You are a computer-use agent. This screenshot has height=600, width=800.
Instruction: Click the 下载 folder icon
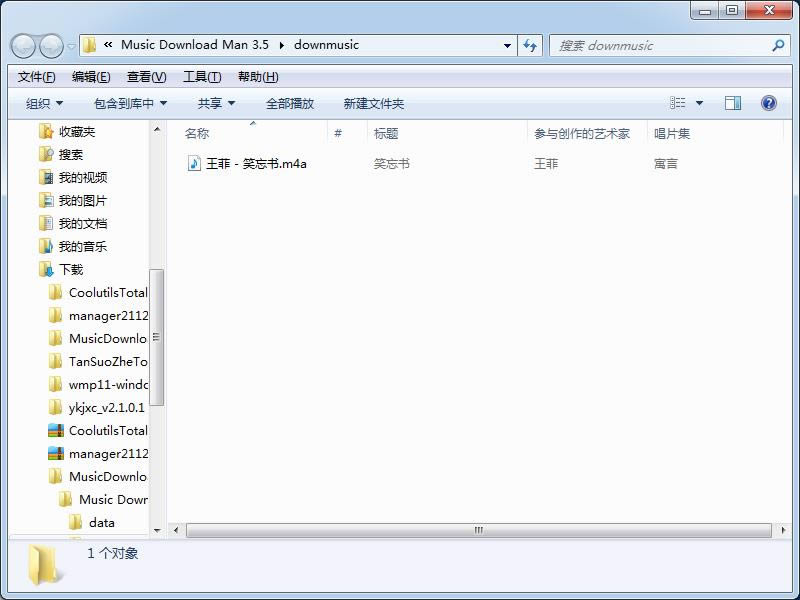click(46, 269)
